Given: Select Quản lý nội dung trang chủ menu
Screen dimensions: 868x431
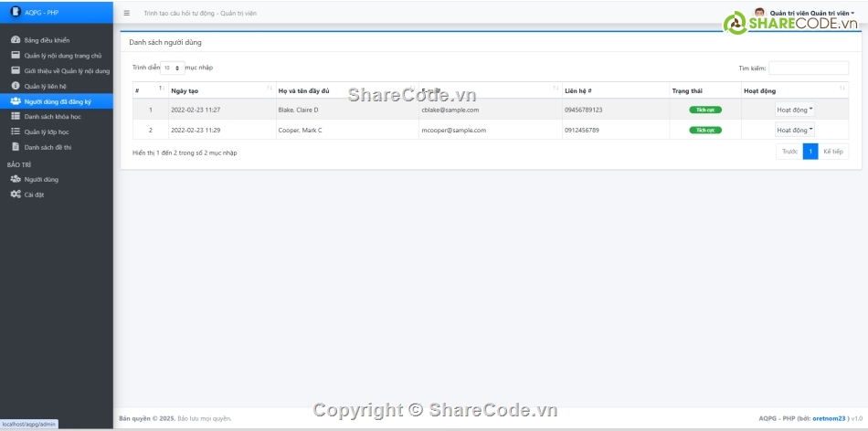Looking at the screenshot, I should (x=62, y=56).
